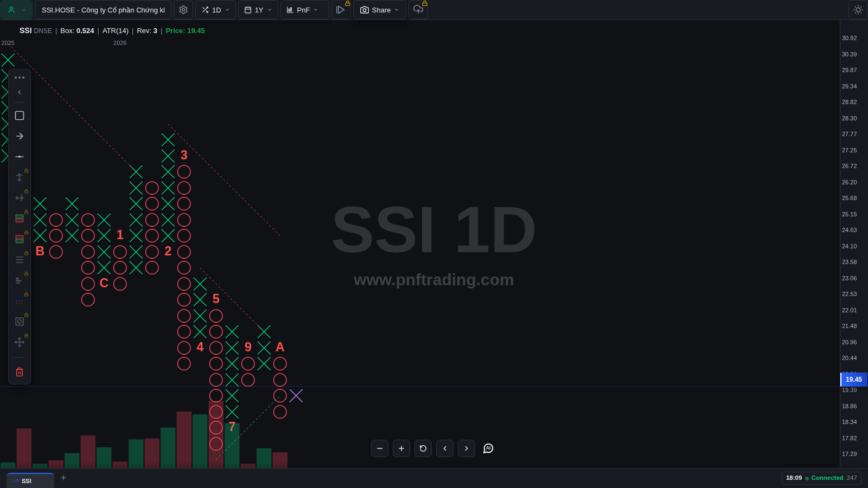Open the SSI.HOSE symbol search field

click(103, 10)
